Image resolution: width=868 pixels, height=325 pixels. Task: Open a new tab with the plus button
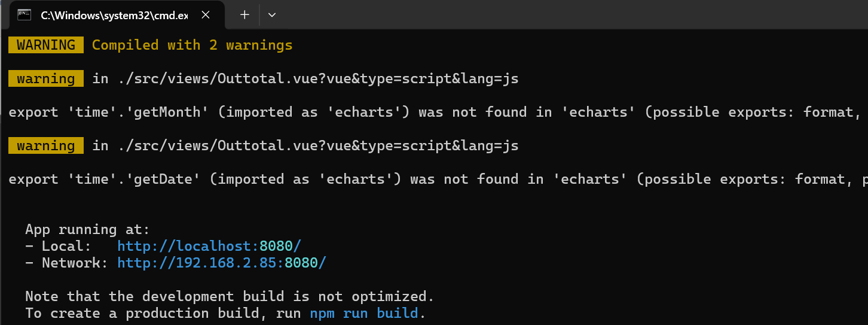pos(244,15)
